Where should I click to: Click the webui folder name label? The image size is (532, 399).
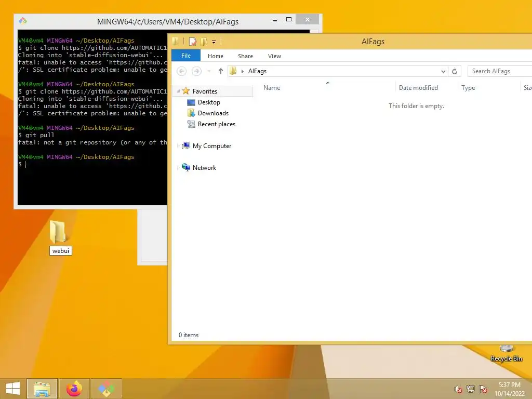point(61,251)
